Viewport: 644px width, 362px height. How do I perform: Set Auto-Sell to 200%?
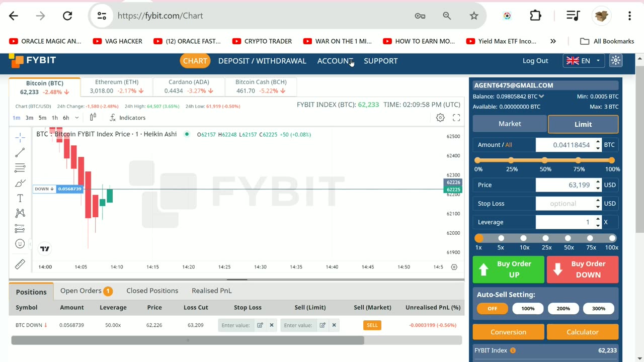563,308
